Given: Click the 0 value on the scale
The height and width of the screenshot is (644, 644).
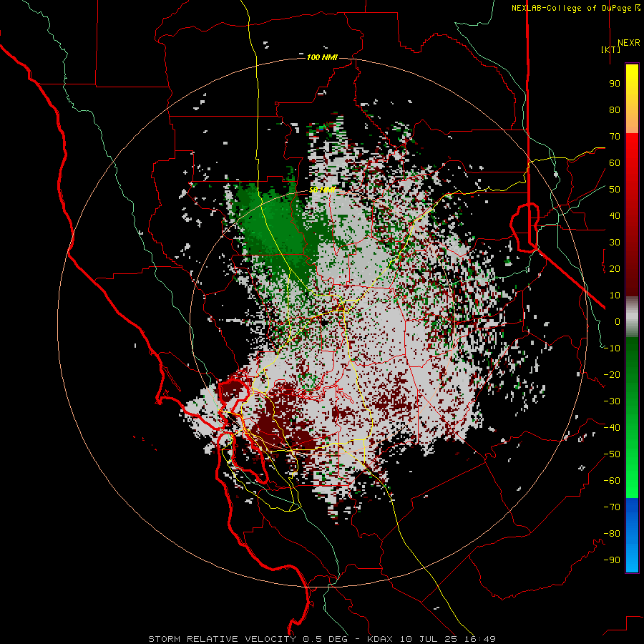Looking at the screenshot, I should [x=618, y=321].
